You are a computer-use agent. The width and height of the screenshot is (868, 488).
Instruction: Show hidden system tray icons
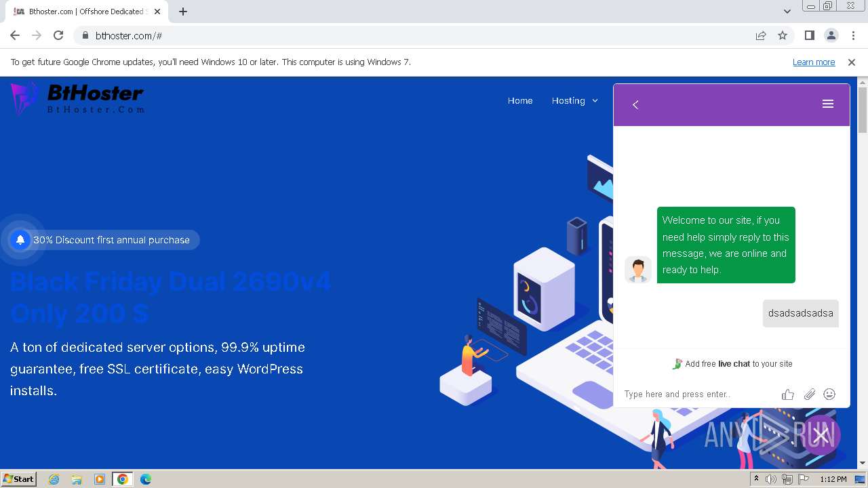pos(757,479)
